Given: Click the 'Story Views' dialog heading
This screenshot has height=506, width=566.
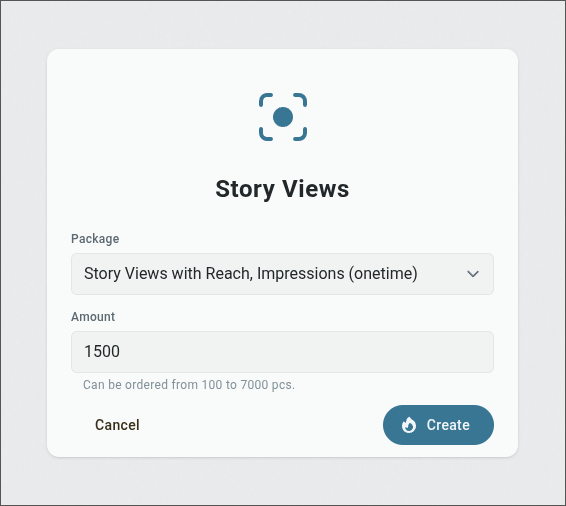Looking at the screenshot, I should click(282, 189).
